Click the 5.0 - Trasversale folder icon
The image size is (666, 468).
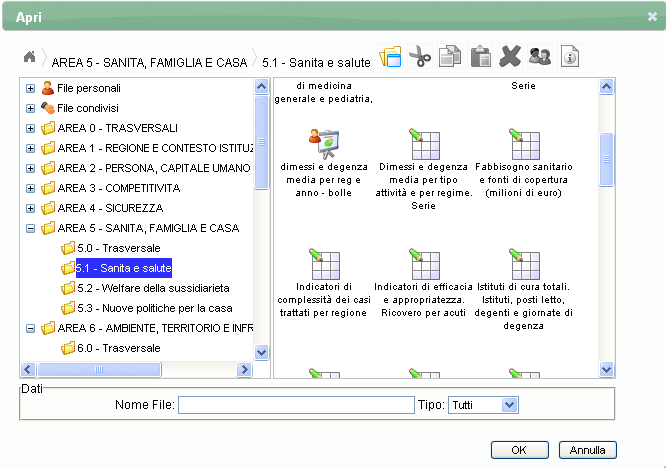[68, 248]
